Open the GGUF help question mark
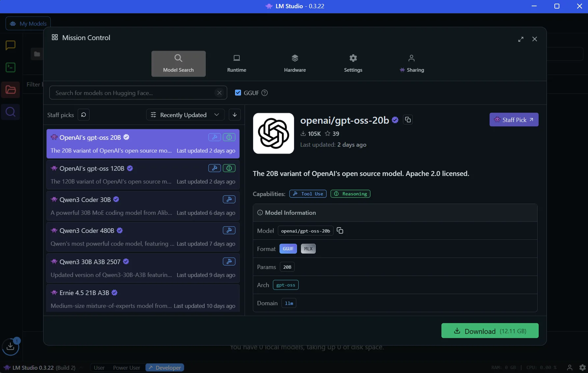This screenshot has width=588, height=373. click(264, 93)
